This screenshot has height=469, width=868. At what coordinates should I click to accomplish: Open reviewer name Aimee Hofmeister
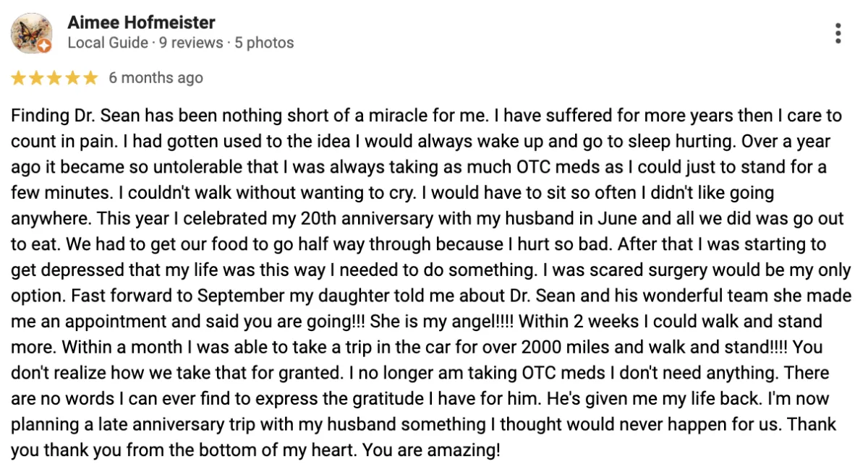coord(141,22)
